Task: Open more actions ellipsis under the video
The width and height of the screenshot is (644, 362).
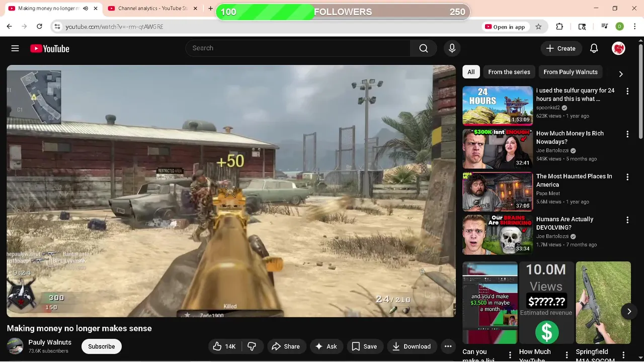Action: point(448,346)
